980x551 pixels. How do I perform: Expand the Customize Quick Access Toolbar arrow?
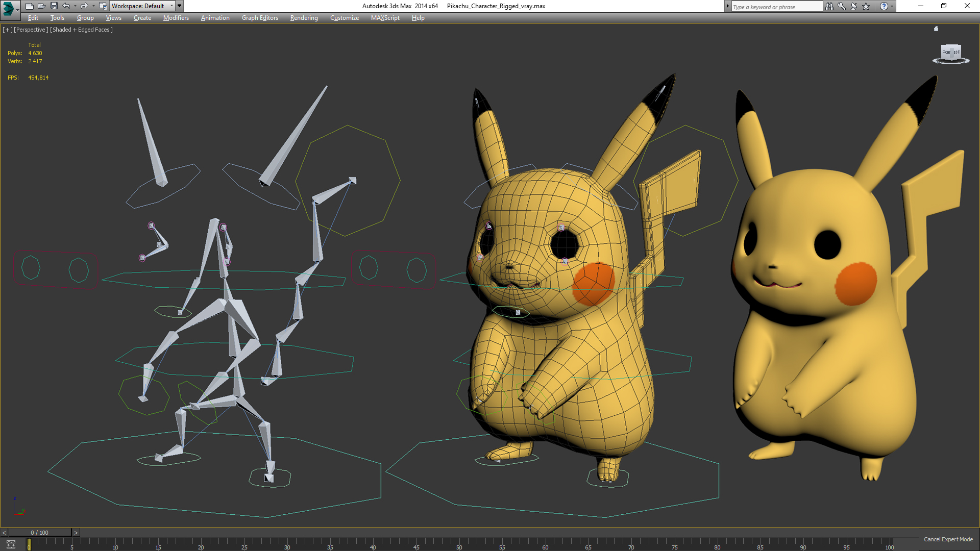[x=179, y=6]
